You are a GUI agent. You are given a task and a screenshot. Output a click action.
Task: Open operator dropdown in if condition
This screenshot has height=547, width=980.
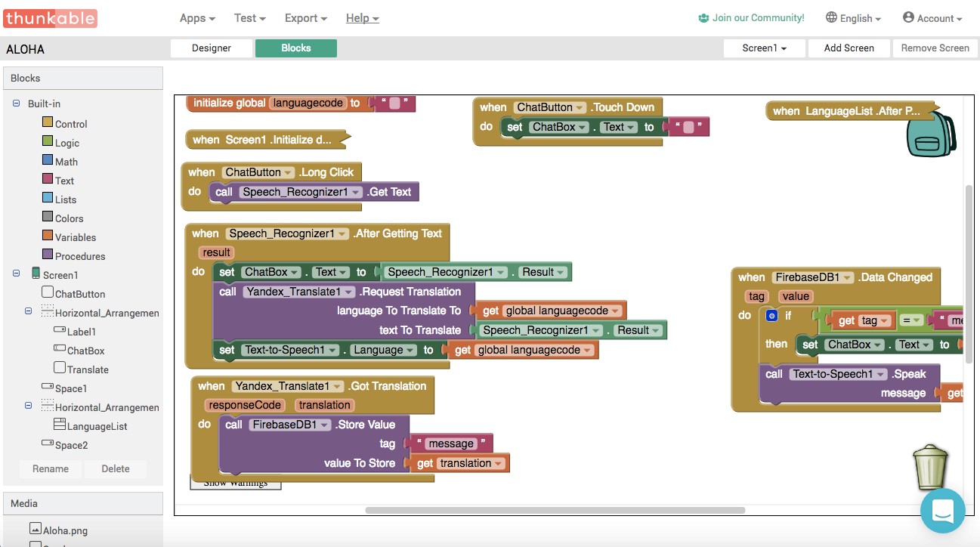(912, 320)
